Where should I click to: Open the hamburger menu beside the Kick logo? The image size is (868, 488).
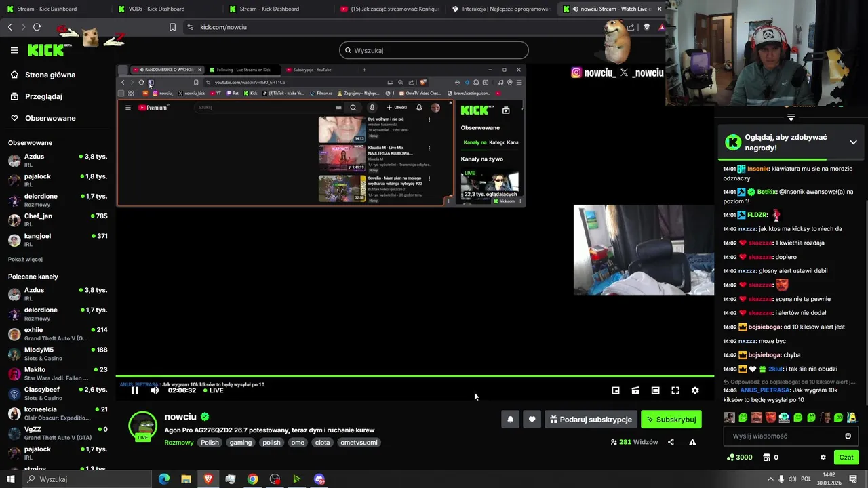point(14,50)
